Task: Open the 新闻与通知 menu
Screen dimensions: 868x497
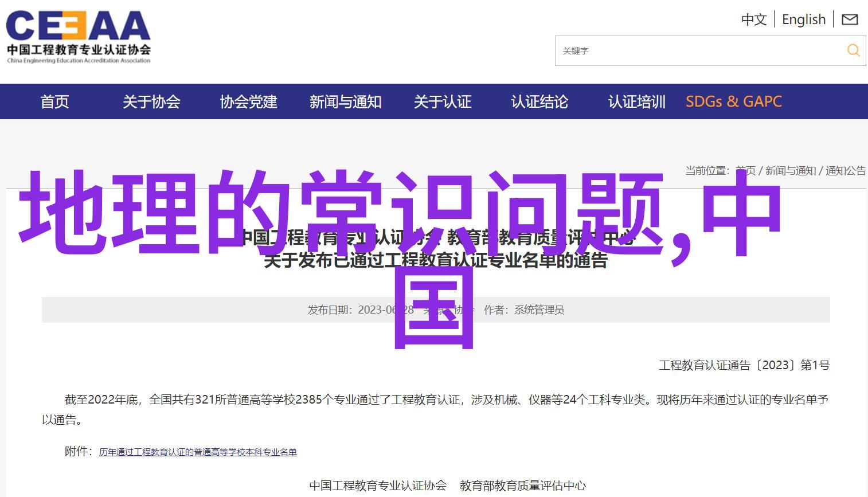Action: pos(345,101)
